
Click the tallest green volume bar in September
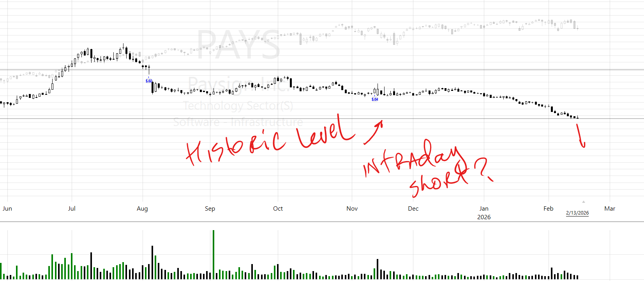tap(213, 254)
